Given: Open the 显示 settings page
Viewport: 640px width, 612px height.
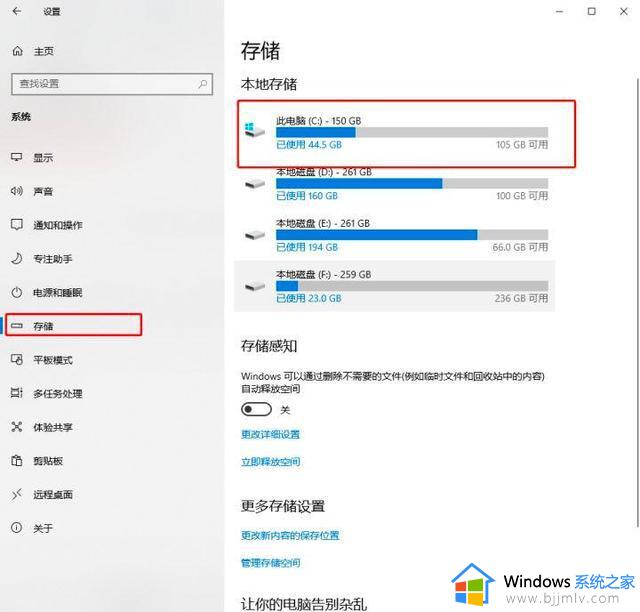Looking at the screenshot, I should [43, 158].
